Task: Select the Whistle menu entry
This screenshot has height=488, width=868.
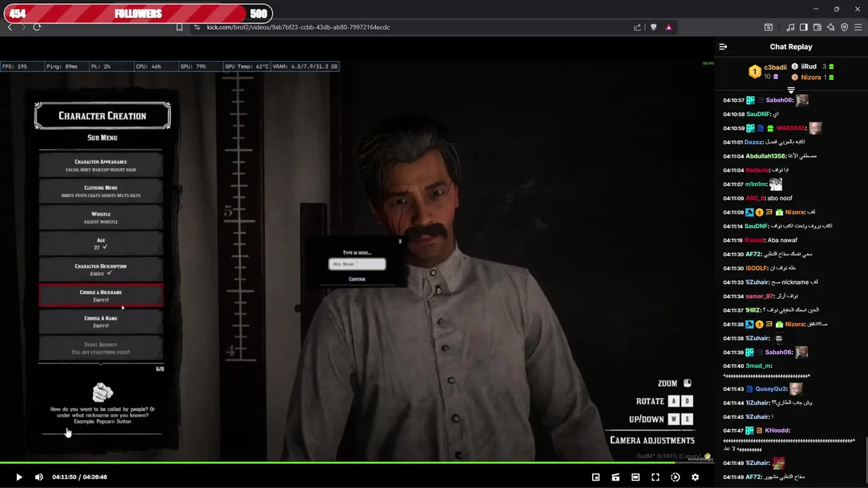Action: pos(101,218)
